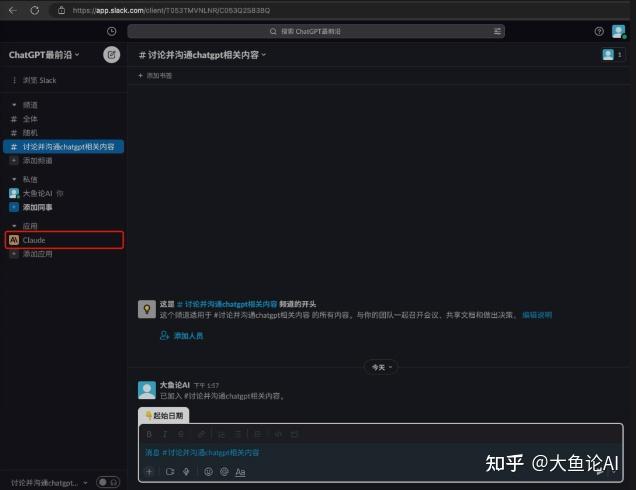Toggle code block in composer
The image size is (636, 490).
(295, 434)
